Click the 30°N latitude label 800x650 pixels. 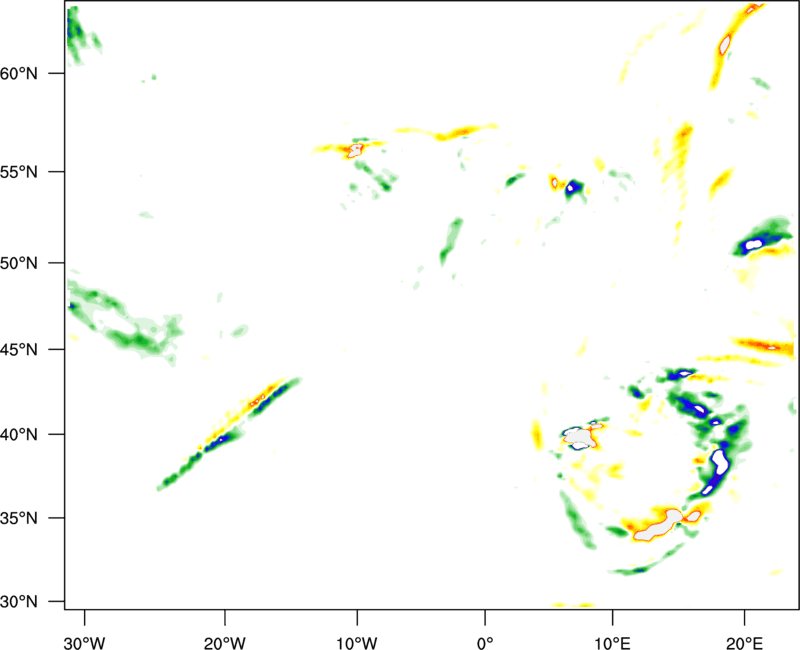[19, 602]
